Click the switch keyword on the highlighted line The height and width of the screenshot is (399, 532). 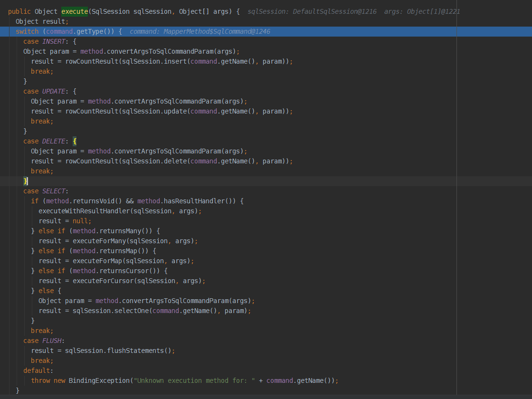coord(27,31)
